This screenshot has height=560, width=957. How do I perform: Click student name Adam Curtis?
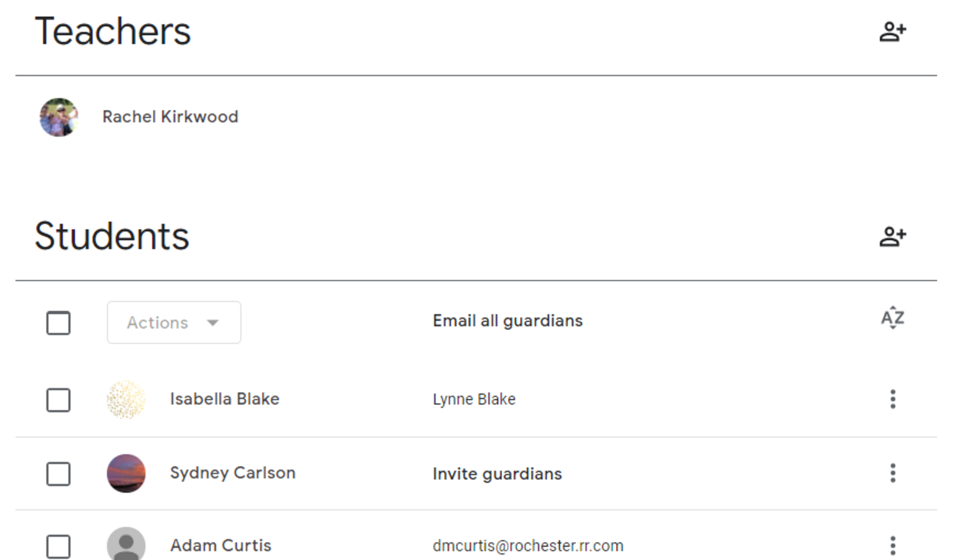click(x=221, y=546)
